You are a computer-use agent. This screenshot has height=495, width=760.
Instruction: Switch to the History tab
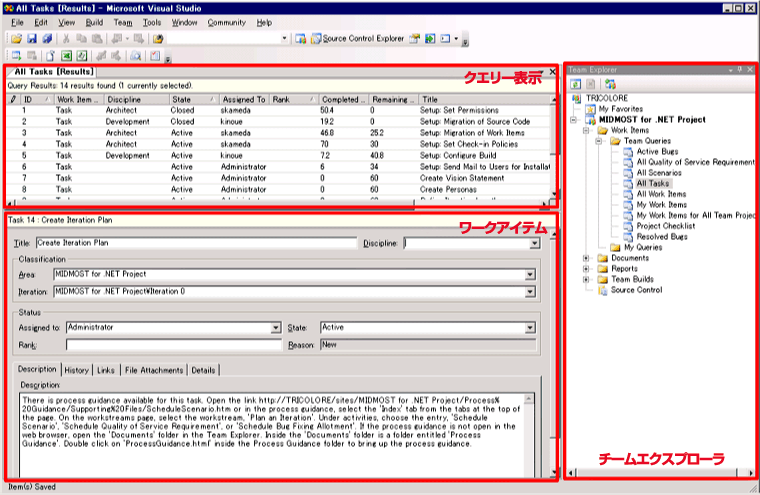pos(77,370)
